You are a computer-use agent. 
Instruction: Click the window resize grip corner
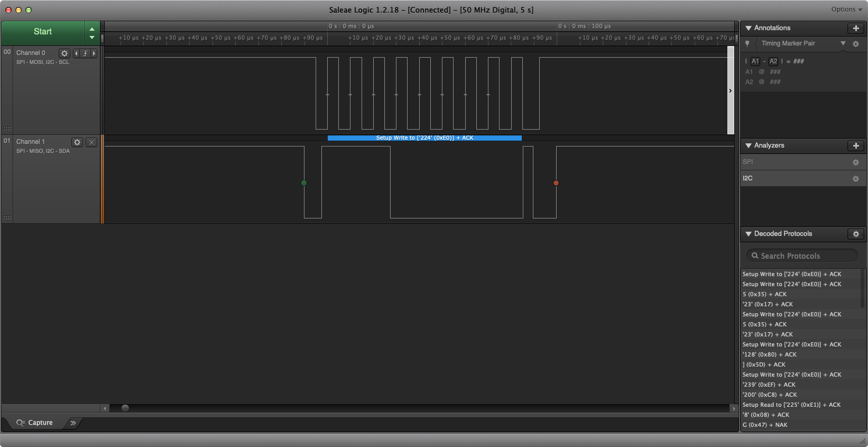(863, 441)
